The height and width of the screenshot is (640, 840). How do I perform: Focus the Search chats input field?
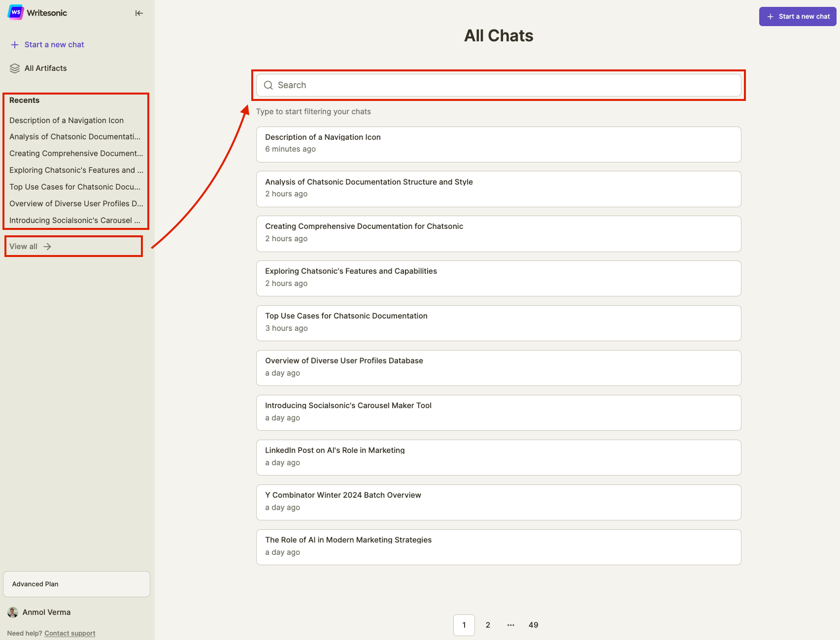499,85
